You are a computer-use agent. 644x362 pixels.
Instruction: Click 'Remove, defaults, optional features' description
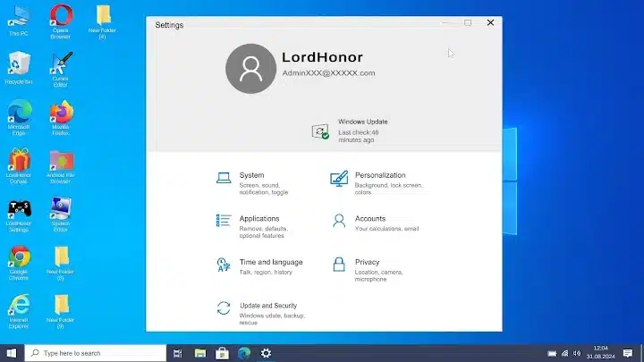click(x=264, y=232)
